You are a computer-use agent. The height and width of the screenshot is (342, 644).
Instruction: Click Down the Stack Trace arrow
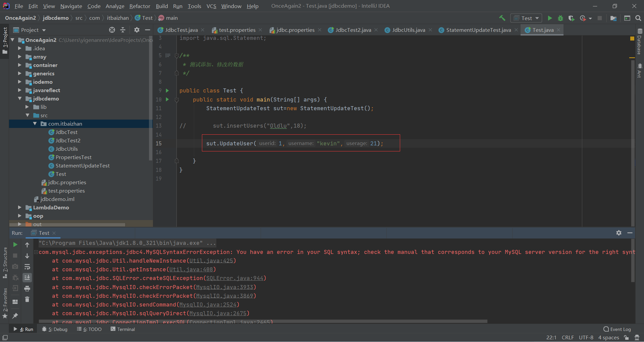(27, 256)
